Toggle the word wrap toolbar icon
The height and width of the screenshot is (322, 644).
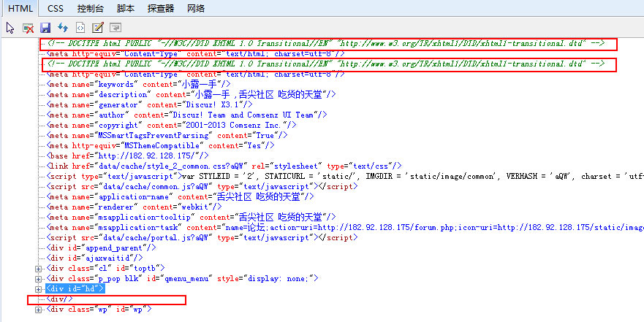pyautogui.click(x=115, y=28)
